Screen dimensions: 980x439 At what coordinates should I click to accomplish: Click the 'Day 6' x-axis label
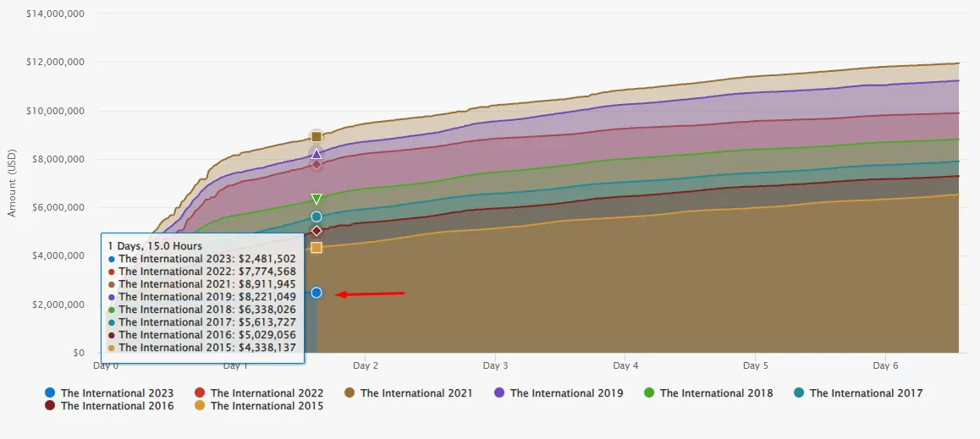(885, 365)
